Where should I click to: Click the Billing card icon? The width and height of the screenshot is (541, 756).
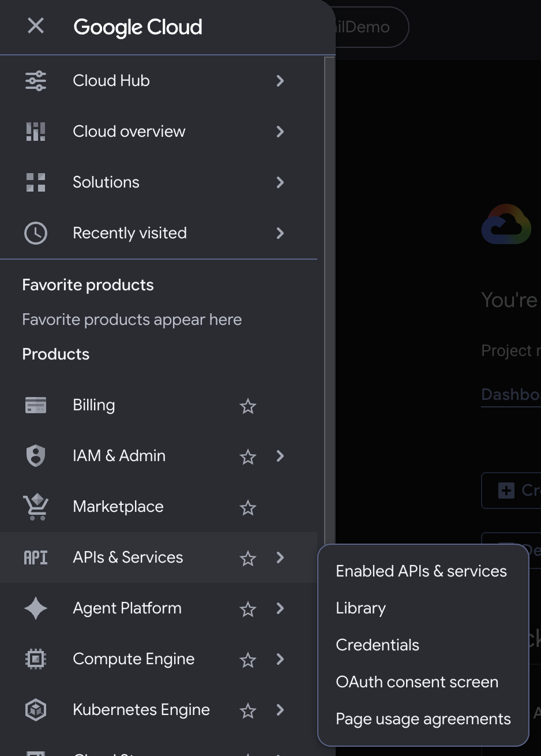(x=36, y=405)
